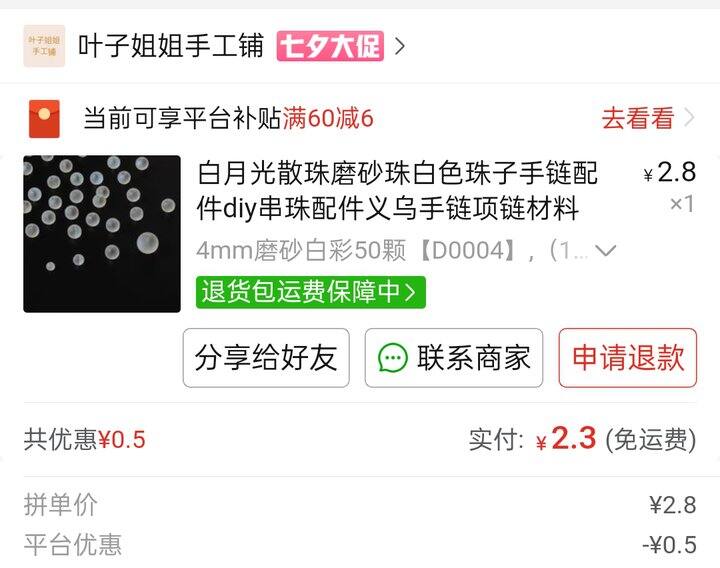This screenshot has height=568, width=720.
Task: Expand the 4mm磨砂白彩50颗 spec dropdown arrow
Action: pos(605,251)
